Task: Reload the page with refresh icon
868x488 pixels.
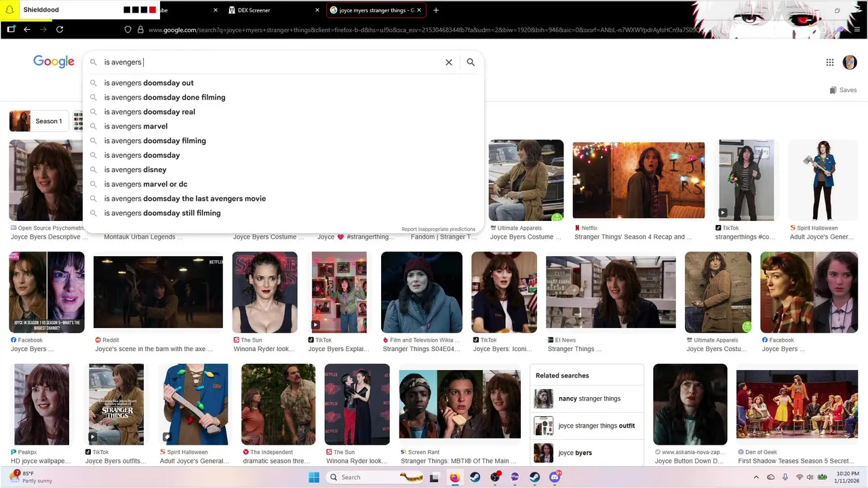Action: pyautogui.click(x=60, y=30)
